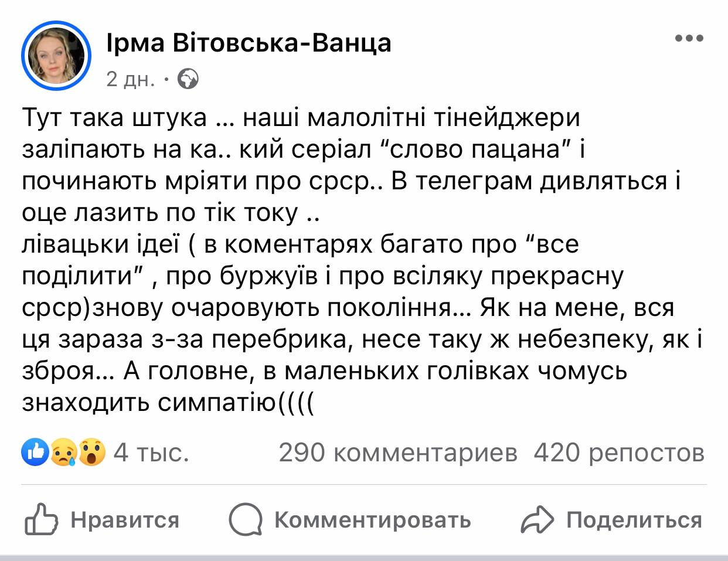Click the dark bar below the post
Screen dimensions: 728x561
[363, 557]
